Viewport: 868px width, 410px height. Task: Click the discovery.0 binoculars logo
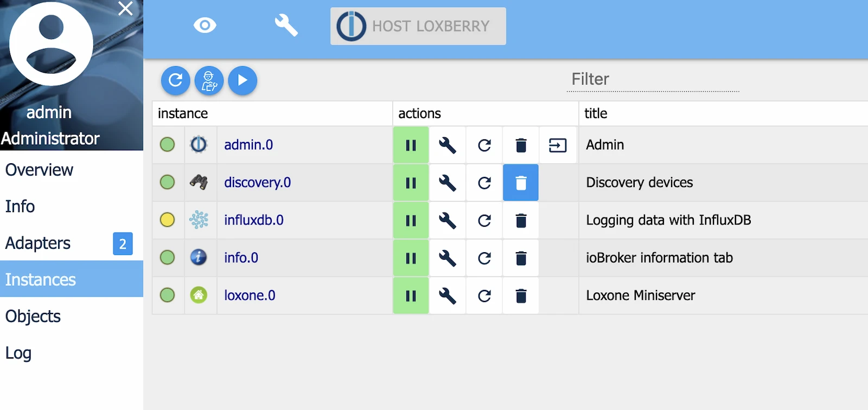point(199,182)
